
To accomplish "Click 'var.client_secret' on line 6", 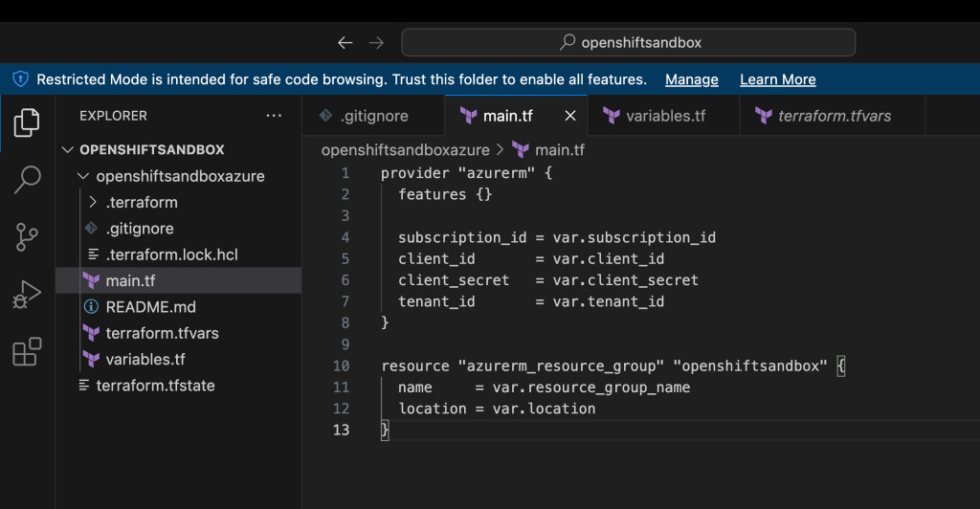I will 625,280.
